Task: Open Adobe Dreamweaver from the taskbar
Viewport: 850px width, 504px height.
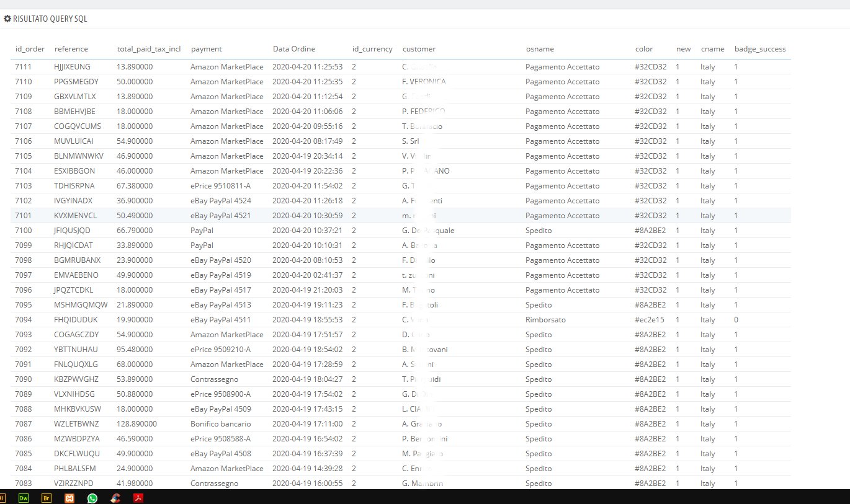Action: tap(24, 497)
